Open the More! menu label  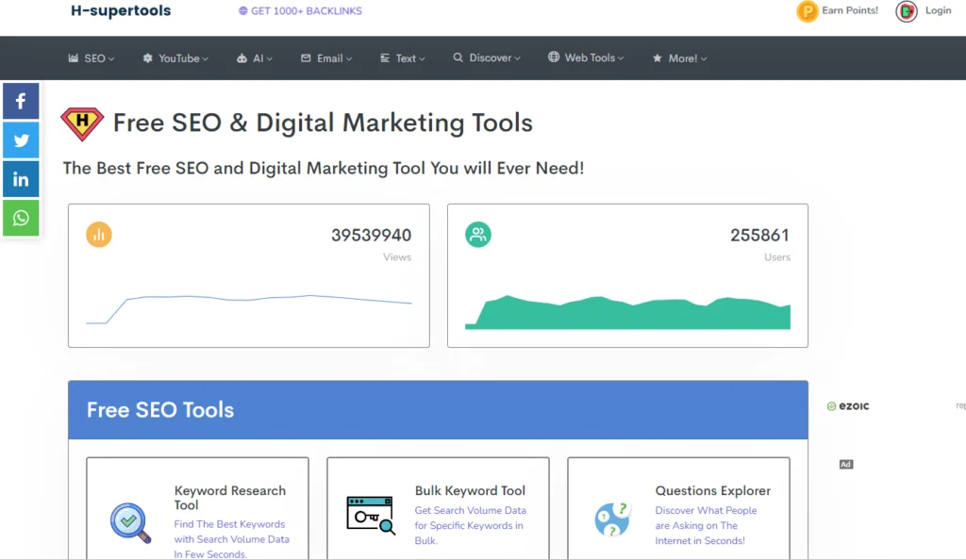tap(683, 58)
